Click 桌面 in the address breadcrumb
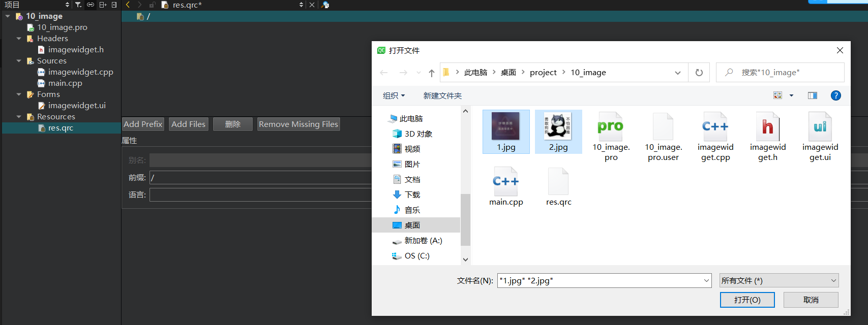 coord(508,73)
